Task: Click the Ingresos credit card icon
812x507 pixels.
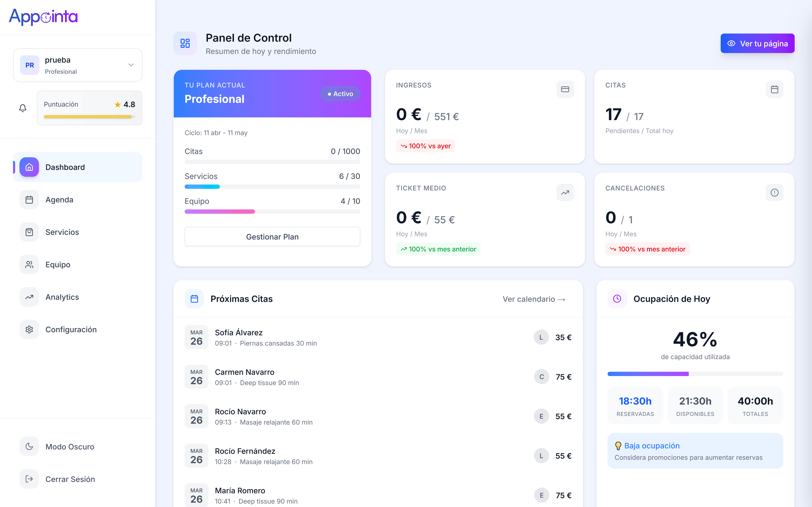Action: tap(565, 89)
